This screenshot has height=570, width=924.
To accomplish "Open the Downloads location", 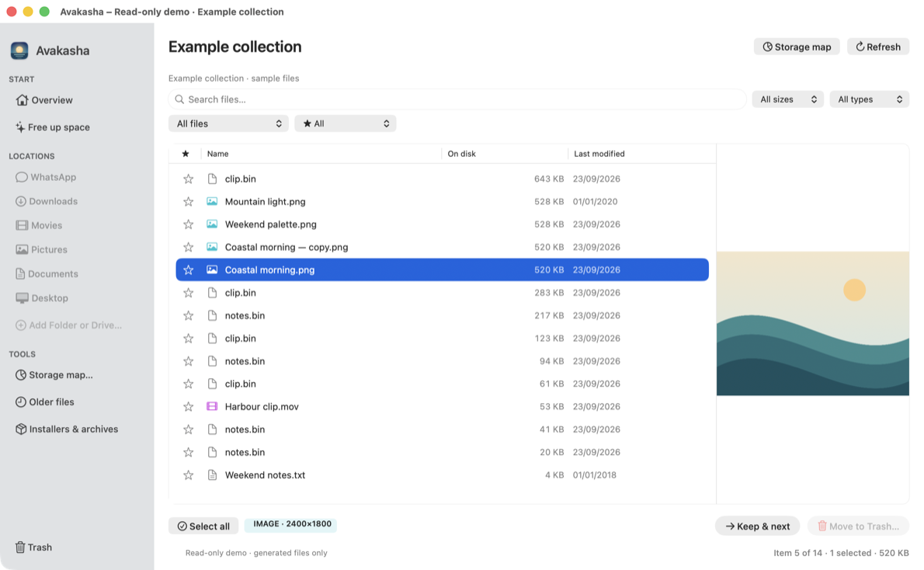I will pyautogui.click(x=47, y=201).
